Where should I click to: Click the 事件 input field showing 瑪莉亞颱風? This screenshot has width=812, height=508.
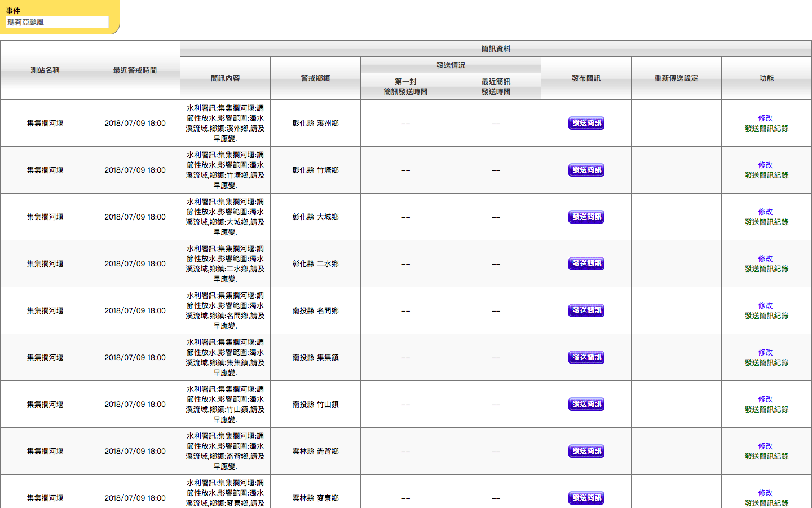tap(57, 22)
